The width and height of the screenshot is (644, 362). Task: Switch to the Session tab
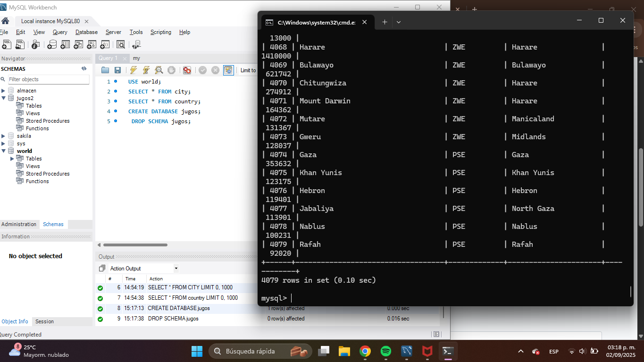click(x=44, y=321)
